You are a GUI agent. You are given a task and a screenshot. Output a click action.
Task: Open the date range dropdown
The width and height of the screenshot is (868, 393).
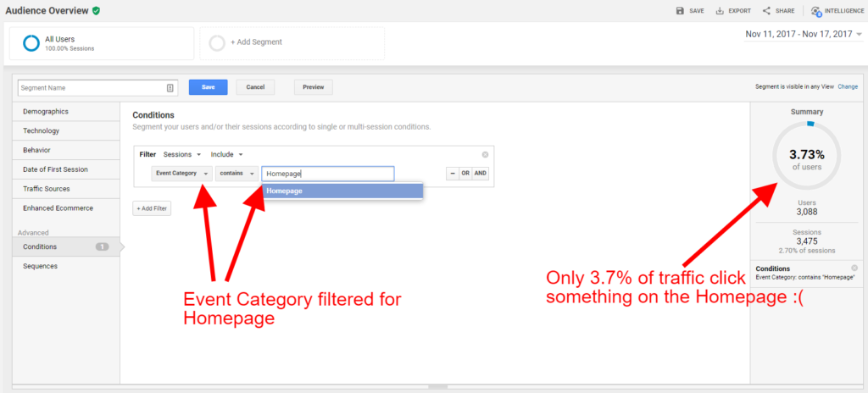(804, 35)
